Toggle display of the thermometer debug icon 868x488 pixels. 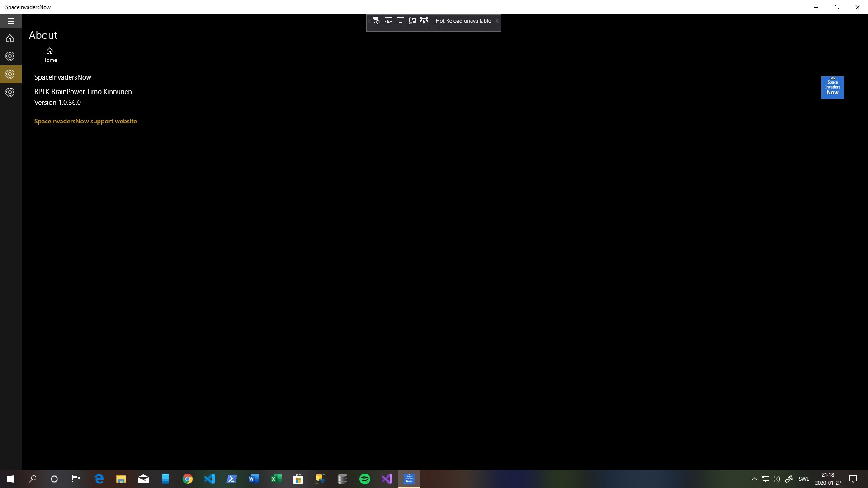pos(412,21)
